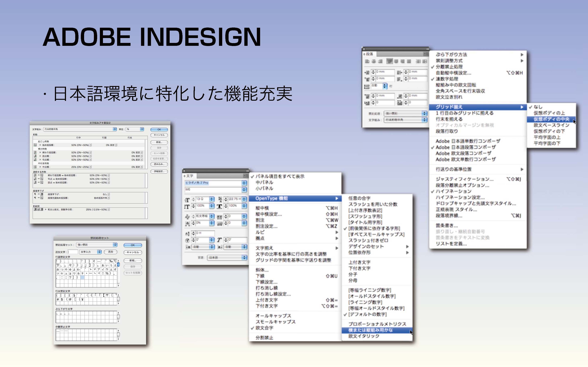The image size is (588, 367).
Task: Open the 単位 percent dropdown
Action: click(135, 129)
